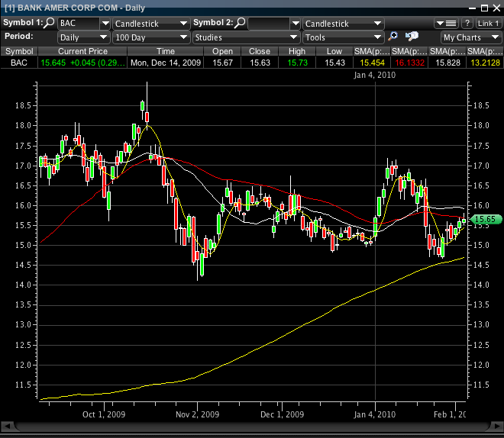Open the Tools menu
The image size is (504, 438).
click(x=342, y=37)
